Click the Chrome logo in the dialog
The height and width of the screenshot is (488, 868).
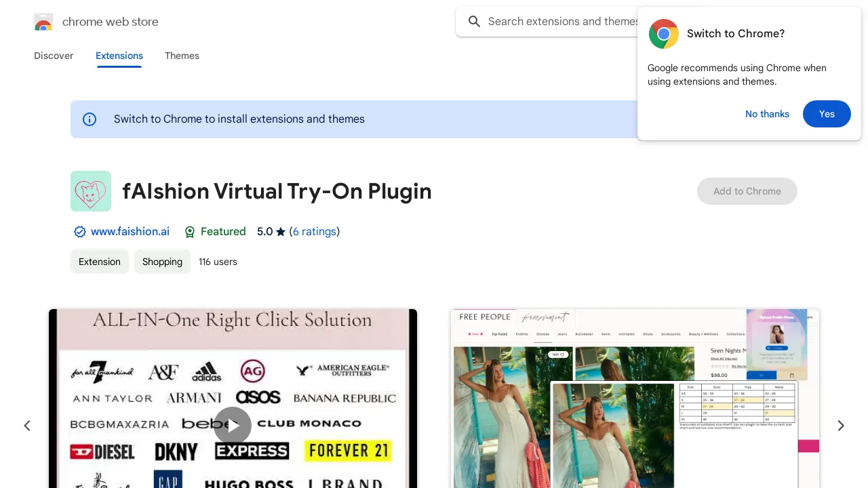coord(663,34)
